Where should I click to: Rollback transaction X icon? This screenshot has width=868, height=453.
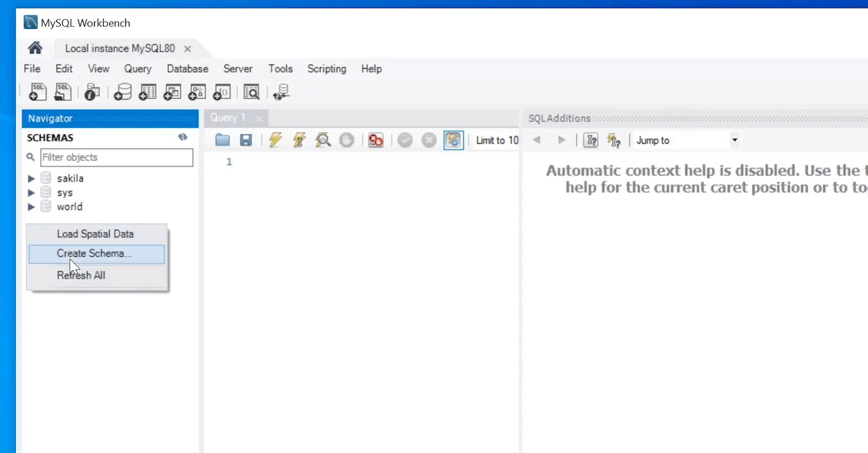point(429,140)
